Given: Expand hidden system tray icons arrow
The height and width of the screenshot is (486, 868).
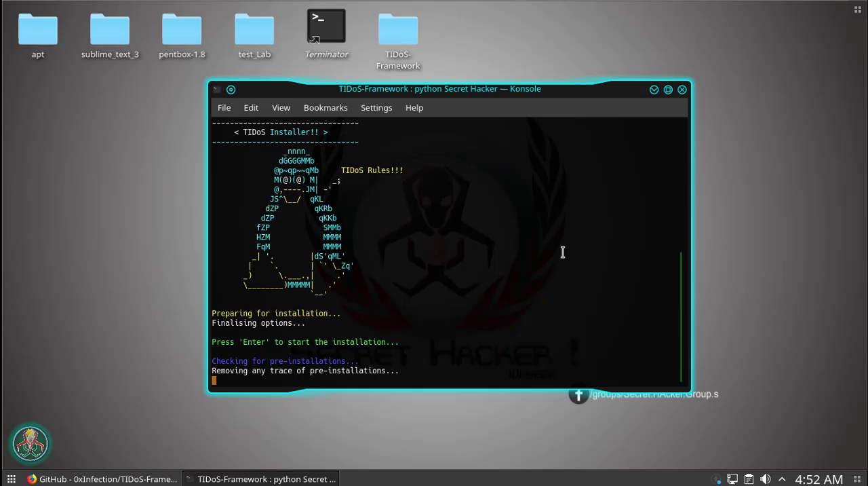Looking at the screenshot, I should pyautogui.click(x=782, y=479).
